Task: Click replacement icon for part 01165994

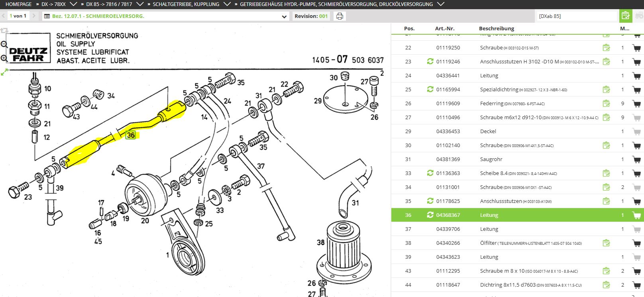Action: coord(430,89)
